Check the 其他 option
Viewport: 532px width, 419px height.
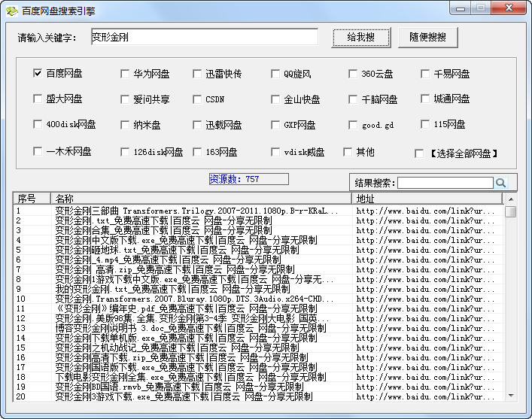[348, 152]
